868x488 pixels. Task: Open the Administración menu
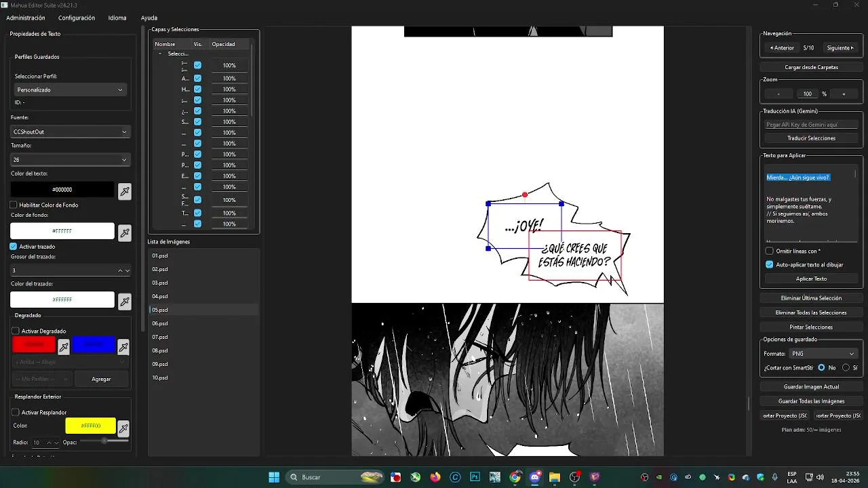[26, 18]
